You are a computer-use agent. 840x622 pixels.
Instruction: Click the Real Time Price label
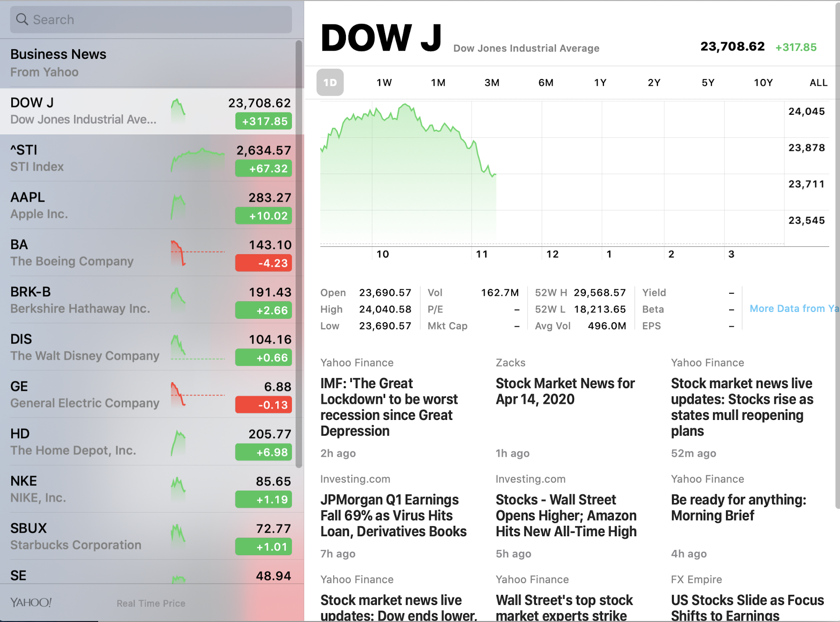pyautogui.click(x=151, y=603)
